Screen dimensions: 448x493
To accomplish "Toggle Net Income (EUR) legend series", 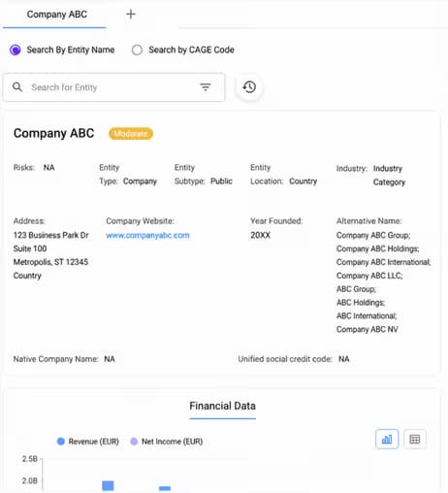I will pos(166,442).
